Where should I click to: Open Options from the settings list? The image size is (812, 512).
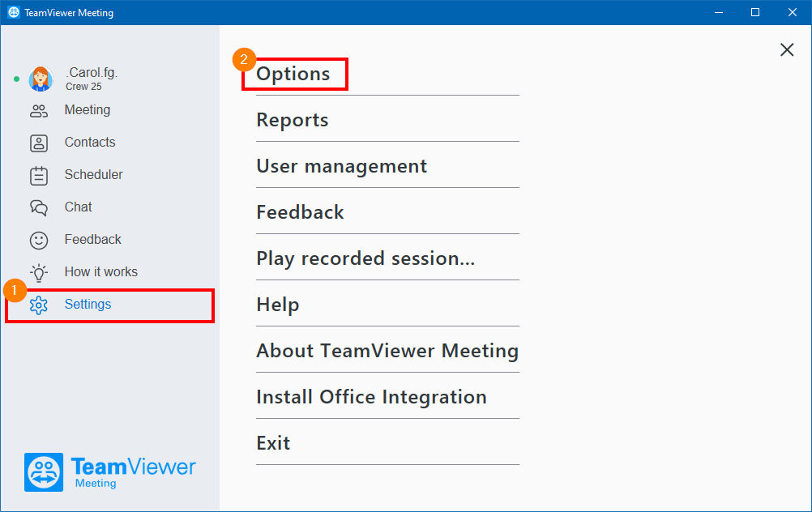293,74
